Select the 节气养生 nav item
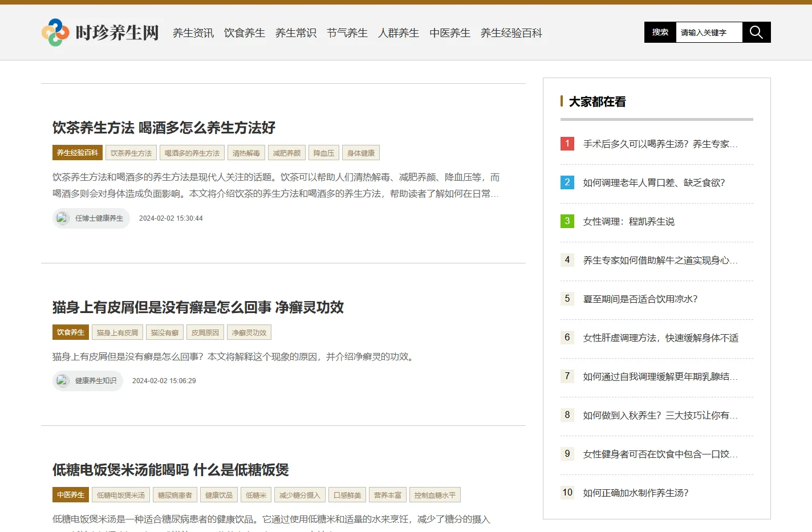This screenshot has width=812, height=532. click(x=347, y=33)
